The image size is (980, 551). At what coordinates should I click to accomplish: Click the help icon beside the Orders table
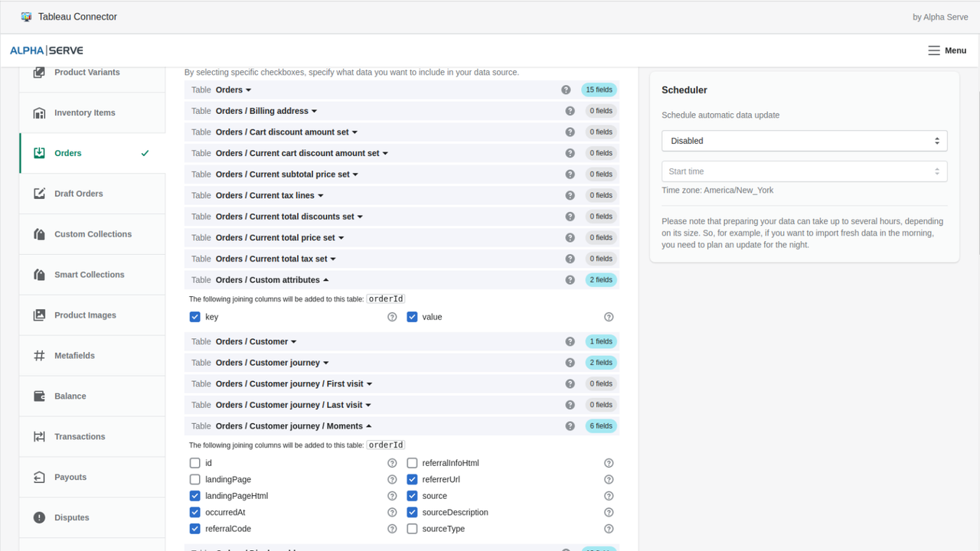pos(566,90)
